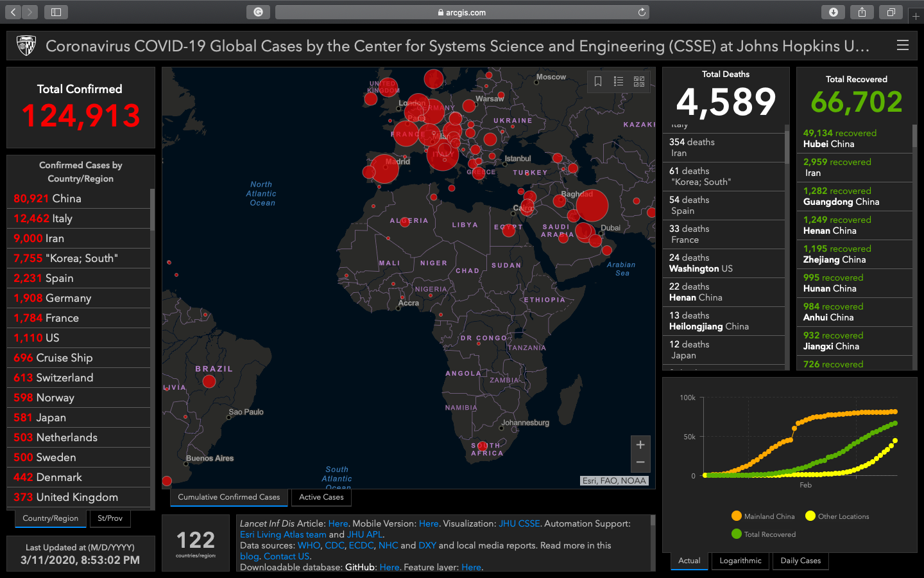Show the Actual chart tab

pyautogui.click(x=689, y=561)
